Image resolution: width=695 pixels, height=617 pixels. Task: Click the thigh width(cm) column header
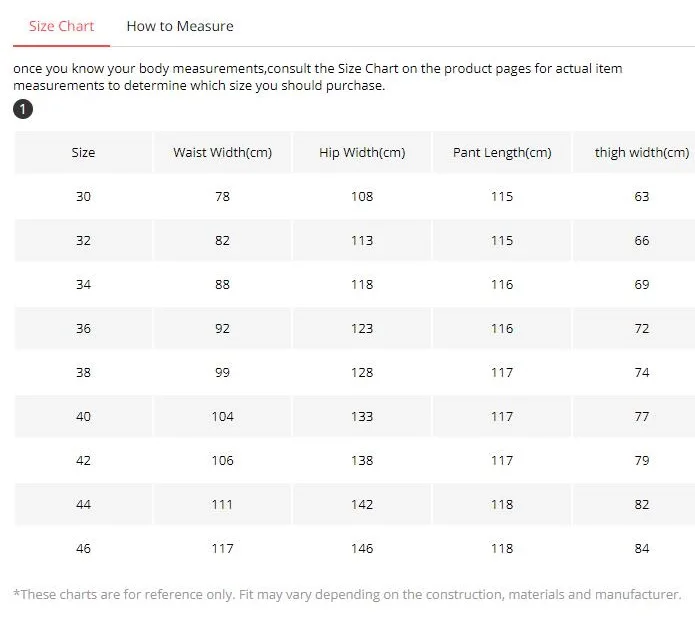coord(641,152)
